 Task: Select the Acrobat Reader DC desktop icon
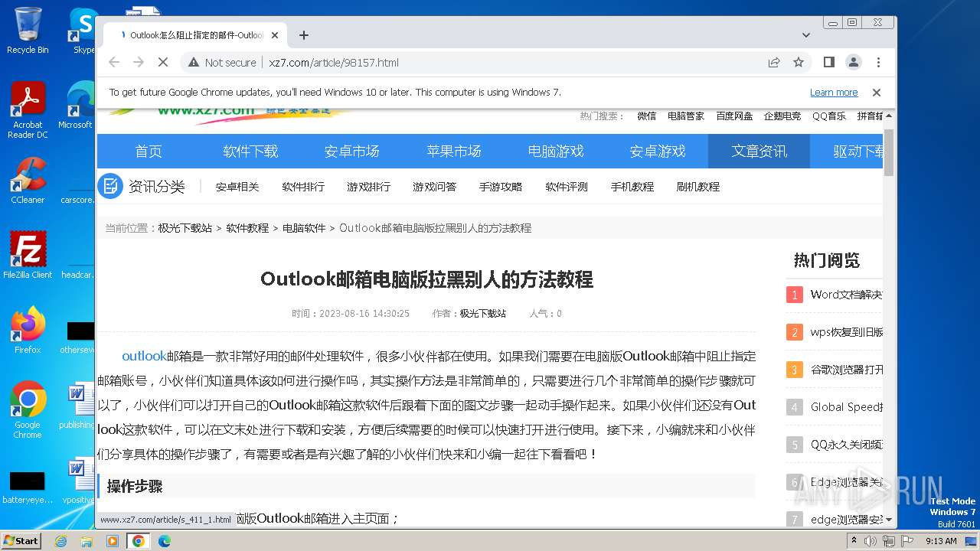pyautogui.click(x=28, y=110)
